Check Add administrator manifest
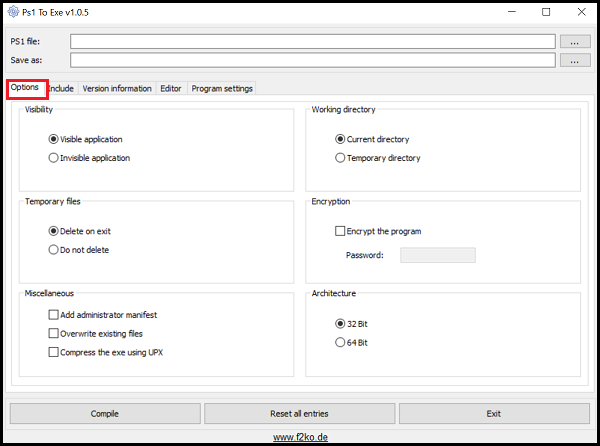The image size is (600, 446). coord(54,315)
